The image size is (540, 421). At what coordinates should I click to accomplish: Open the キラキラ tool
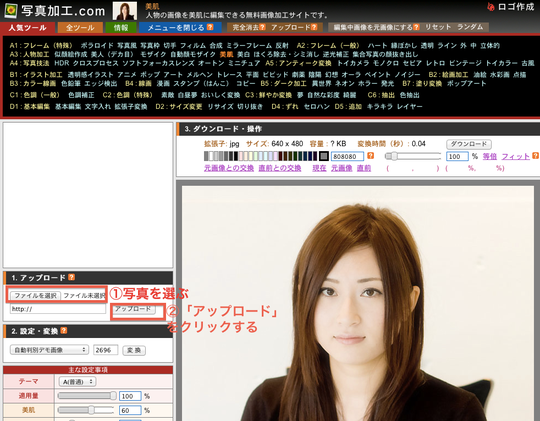[379, 107]
